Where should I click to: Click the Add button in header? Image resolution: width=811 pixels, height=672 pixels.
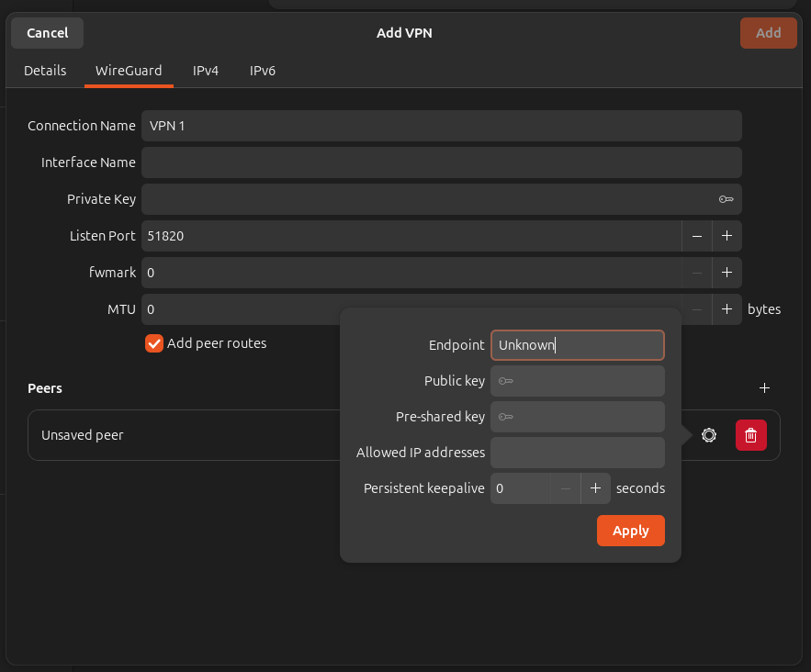point(768,33)
